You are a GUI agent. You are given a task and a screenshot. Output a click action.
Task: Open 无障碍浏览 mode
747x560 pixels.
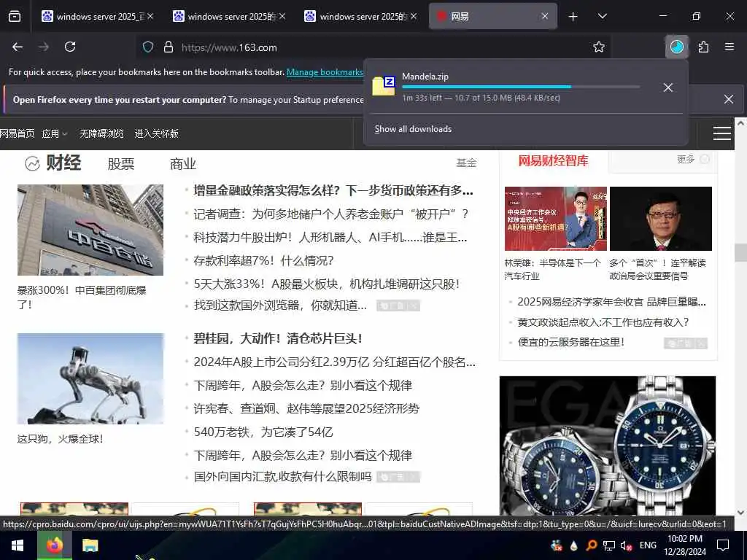[101, 134]
